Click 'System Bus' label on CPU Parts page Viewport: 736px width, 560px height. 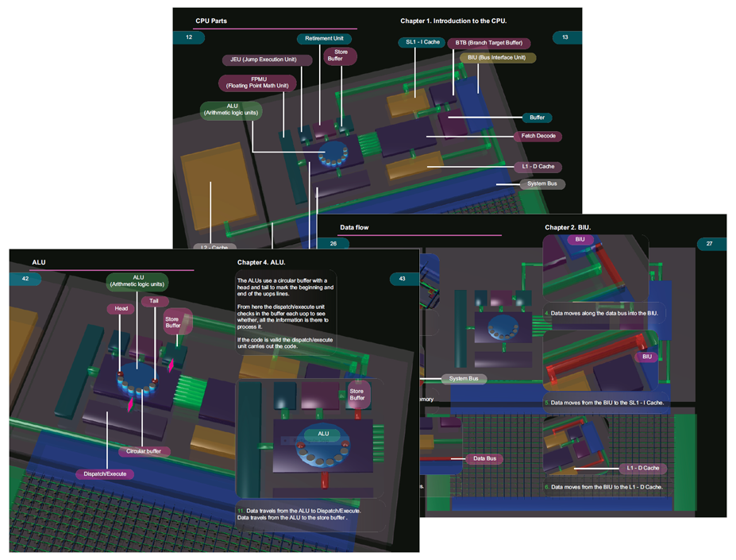pos(542,184)
